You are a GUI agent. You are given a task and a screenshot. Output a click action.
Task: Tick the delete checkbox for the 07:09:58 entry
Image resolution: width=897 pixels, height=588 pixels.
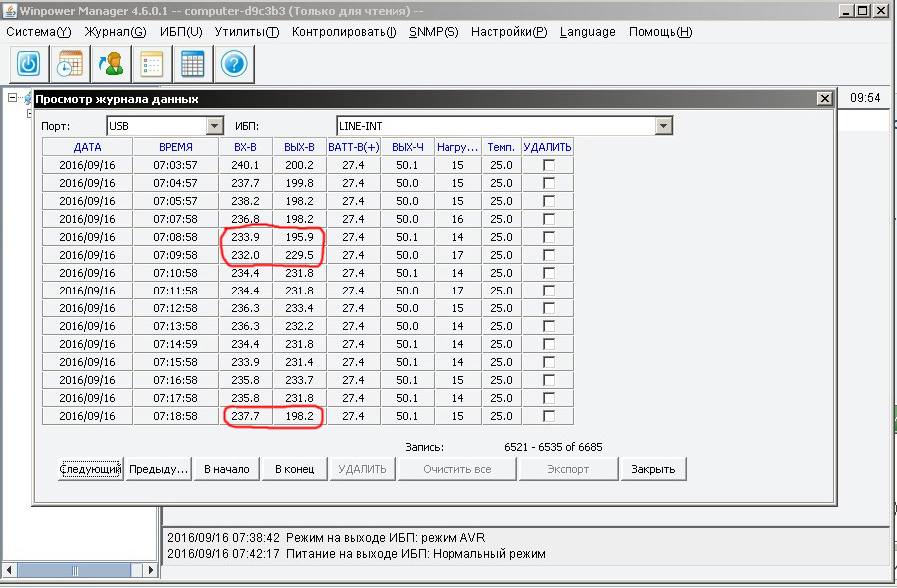point(548,255)
